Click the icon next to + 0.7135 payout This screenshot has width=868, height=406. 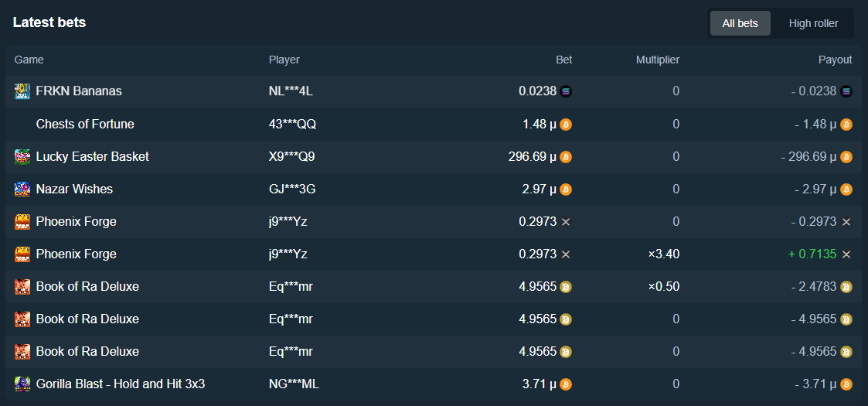click(x=846, y=254)
